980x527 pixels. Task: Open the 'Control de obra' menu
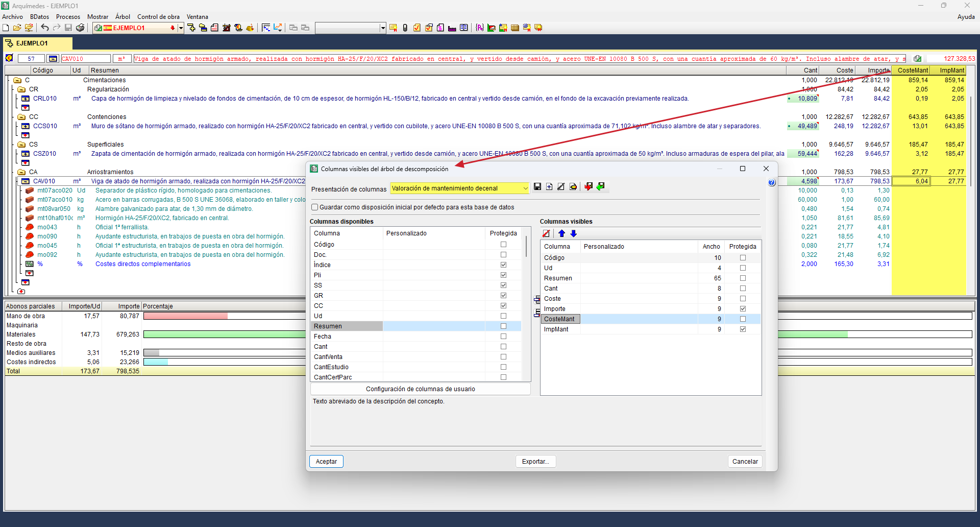[158, 17]
